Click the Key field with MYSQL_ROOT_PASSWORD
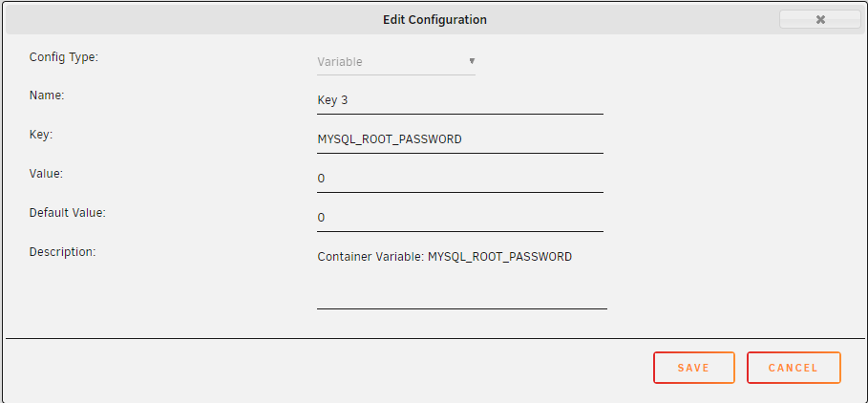The width and height of the screenshot is (868, 403). [x=459, y=139]
